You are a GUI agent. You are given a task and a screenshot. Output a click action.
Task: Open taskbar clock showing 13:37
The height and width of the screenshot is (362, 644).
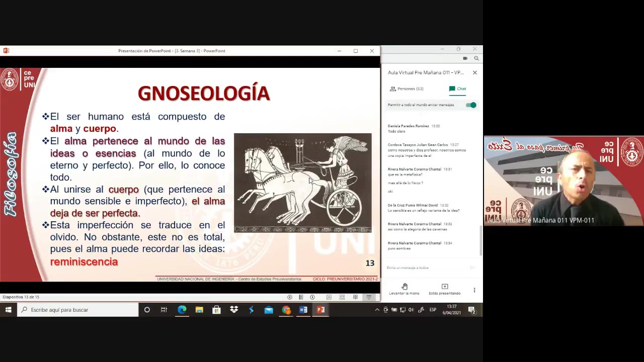pyautogui.click(x=452, y=310)
